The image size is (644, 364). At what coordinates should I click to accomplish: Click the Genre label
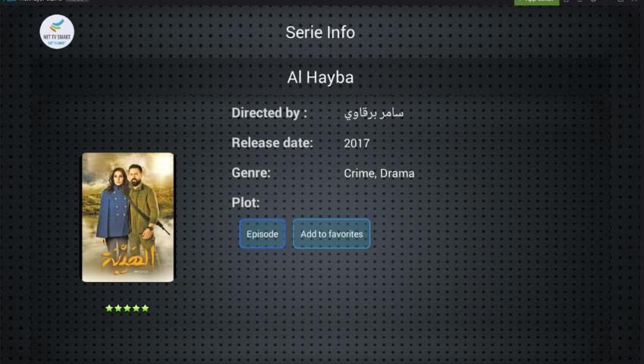[x=251, y=173]
